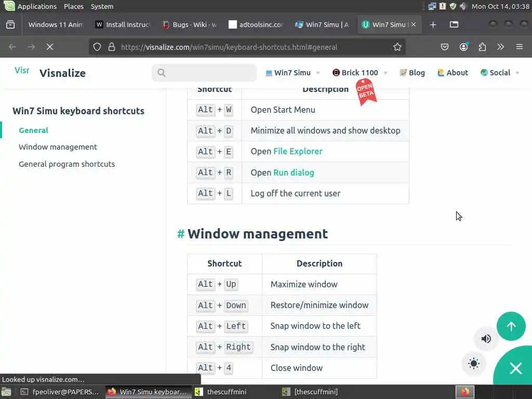The width and height of the screenshot is (532, 399).
Task: Switch to fpeoliver@PAPERS terminal window
Action: coord(60,392)
